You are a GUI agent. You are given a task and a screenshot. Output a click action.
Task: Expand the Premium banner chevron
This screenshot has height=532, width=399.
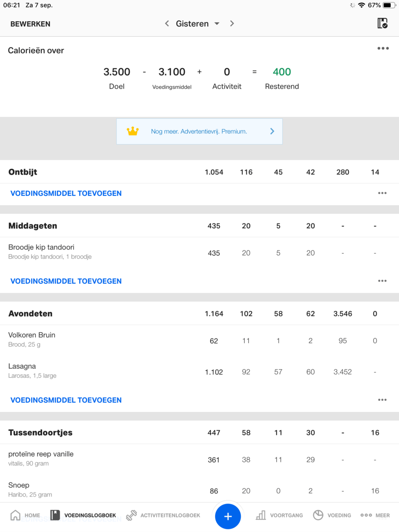(272, 131)
